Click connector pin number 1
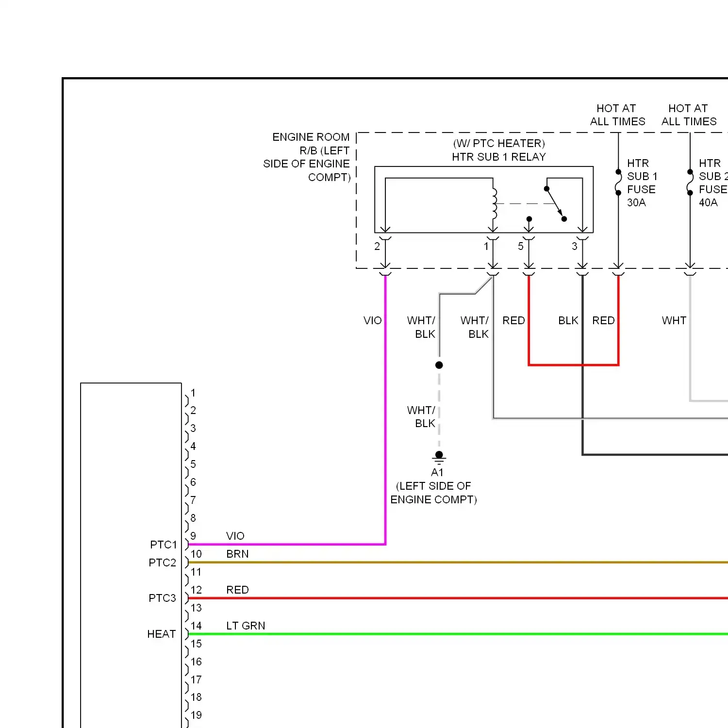This screenshot has height=728, width=728. pyautogui.click(x=193, y=393)
